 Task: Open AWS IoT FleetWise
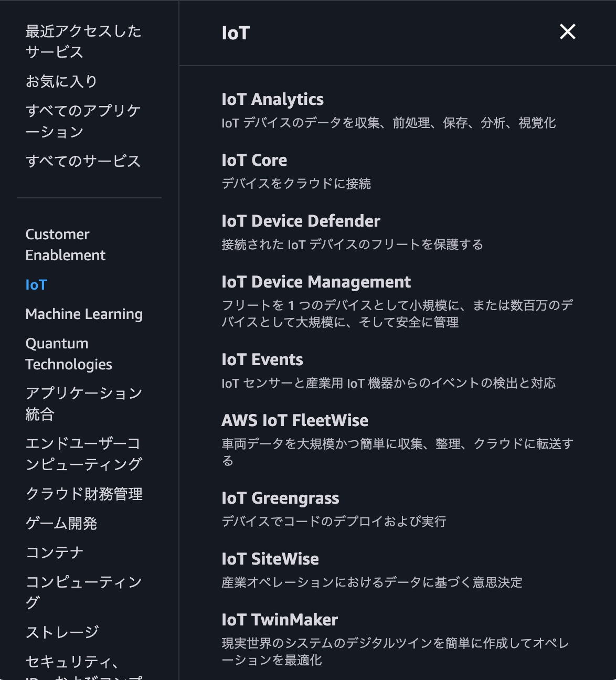294,421
